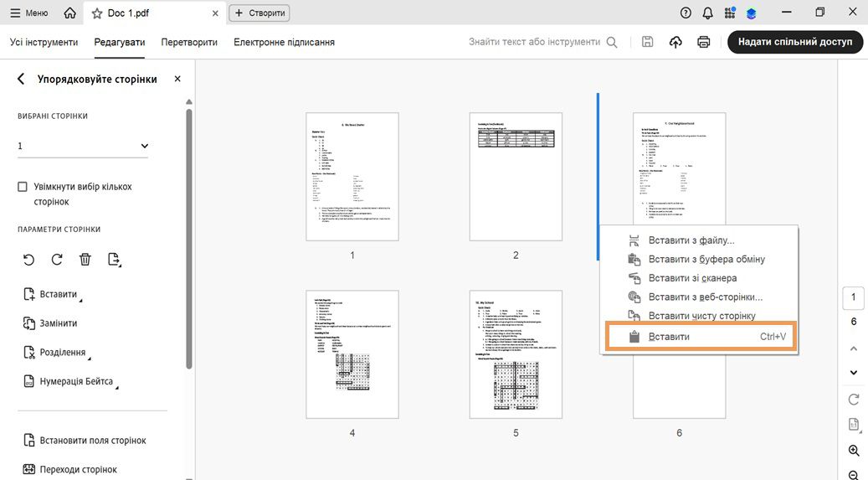The width and height of the screenshot is (868, 480).
Task: Open the Меню hamburger menu
Action: pos(28,13)
